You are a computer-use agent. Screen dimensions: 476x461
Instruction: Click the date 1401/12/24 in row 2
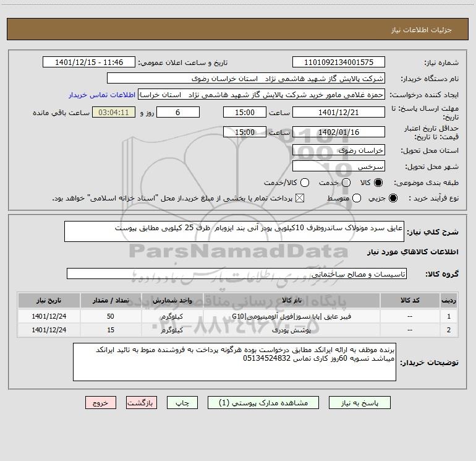tap(49, 330)
